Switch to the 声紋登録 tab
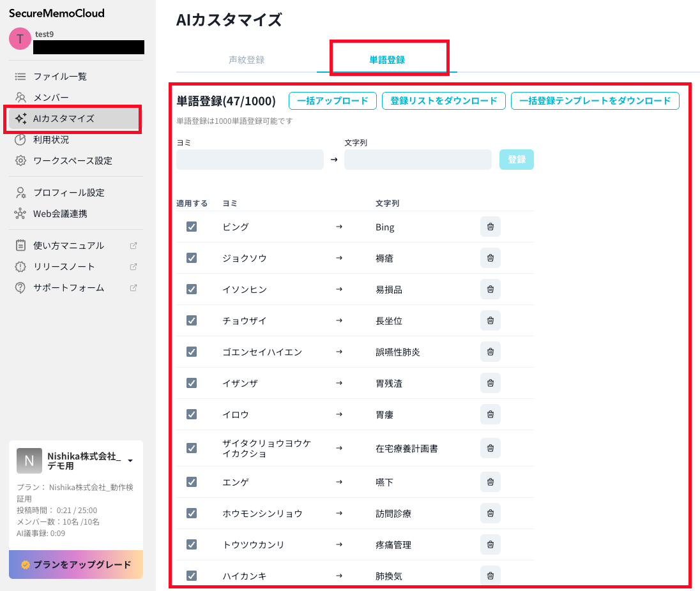Viewport: 700px width, 591px height. pyautogui.click(x=247, y=60)
